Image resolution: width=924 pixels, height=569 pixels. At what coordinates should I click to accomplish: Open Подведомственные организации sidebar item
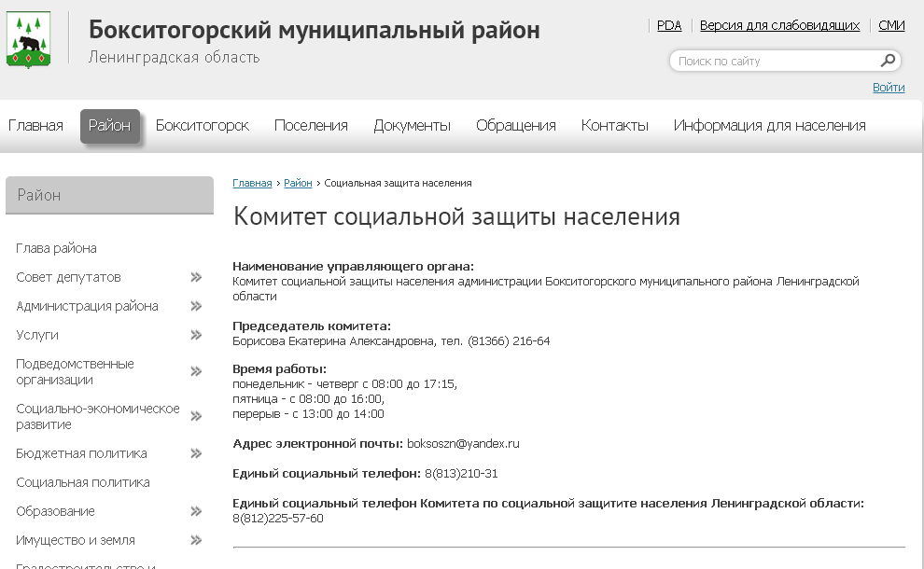click(75, 371)
